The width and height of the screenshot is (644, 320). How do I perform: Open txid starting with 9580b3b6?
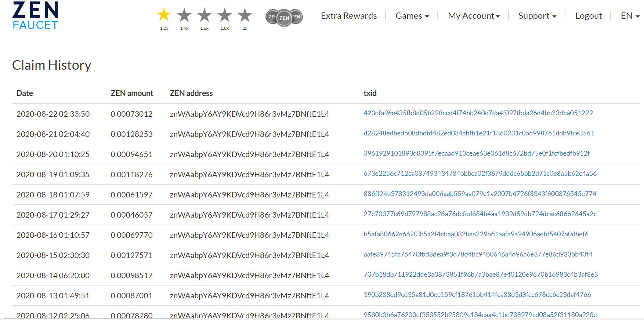coord(480,315)
